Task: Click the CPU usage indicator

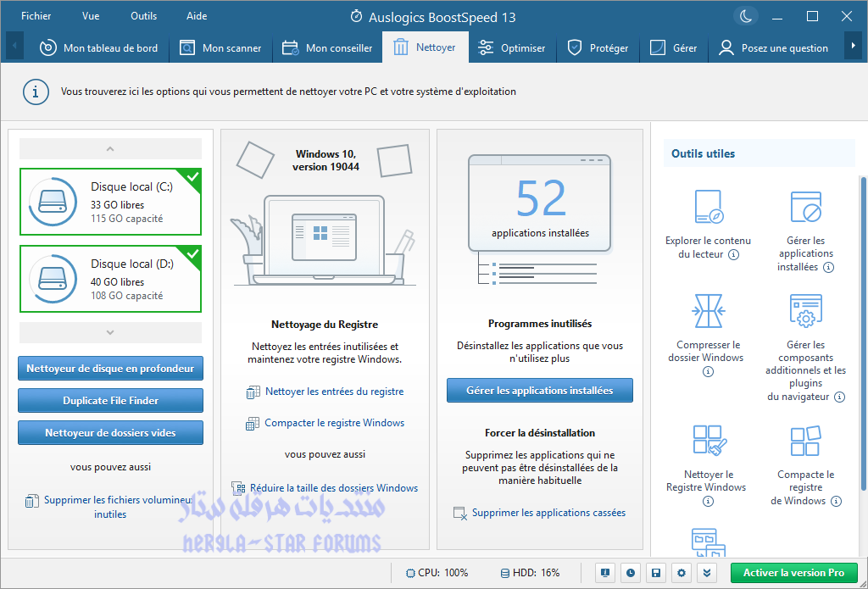Action: 437,572
